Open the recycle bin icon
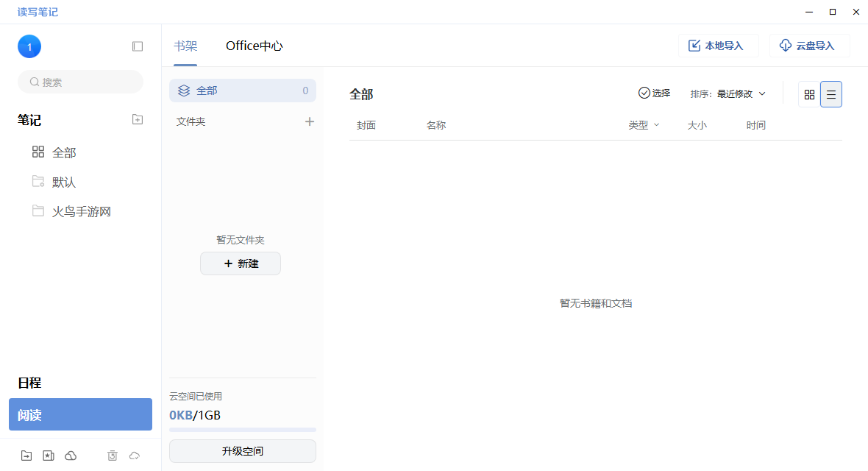 click(x=113, y=456)
